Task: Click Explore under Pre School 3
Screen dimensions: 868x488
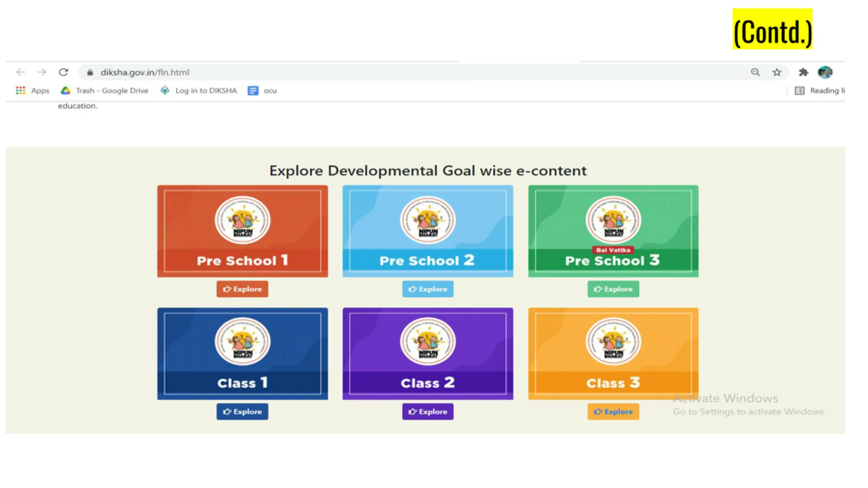Action: pos(613,289)
